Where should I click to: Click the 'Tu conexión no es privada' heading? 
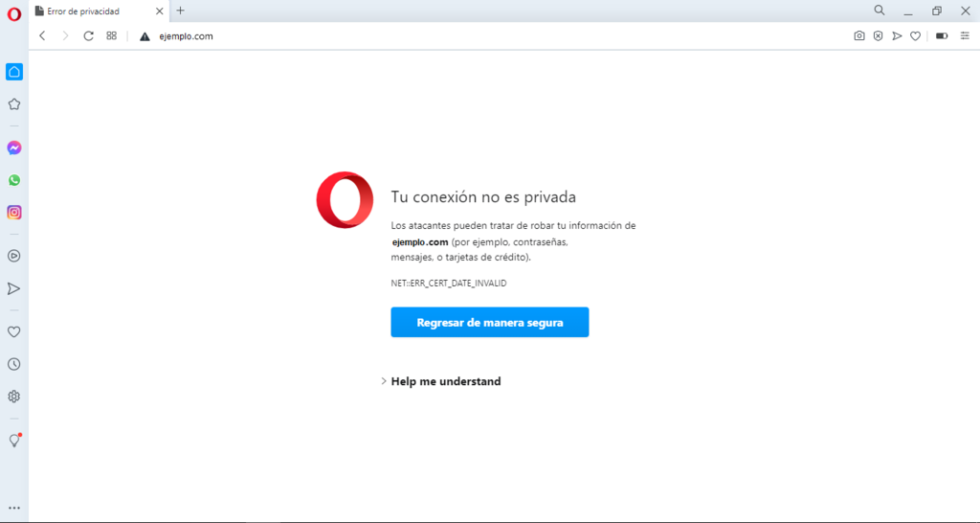click(483, 197)
